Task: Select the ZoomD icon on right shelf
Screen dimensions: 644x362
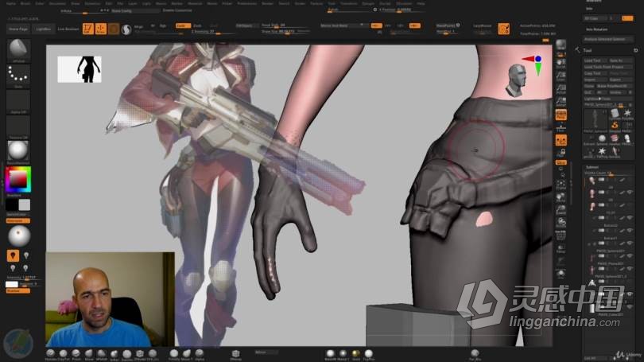Action: (x=561, y=210)
